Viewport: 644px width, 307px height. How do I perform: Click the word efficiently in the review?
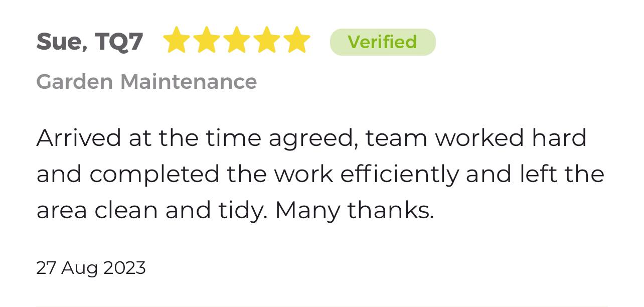pyautogui.click(x=399, y=174)
